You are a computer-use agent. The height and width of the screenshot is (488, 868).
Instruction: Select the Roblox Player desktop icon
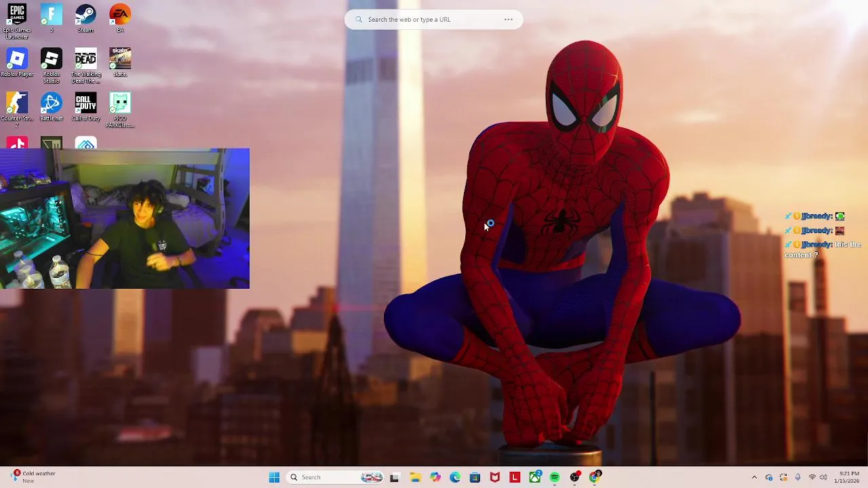point(17,63)
